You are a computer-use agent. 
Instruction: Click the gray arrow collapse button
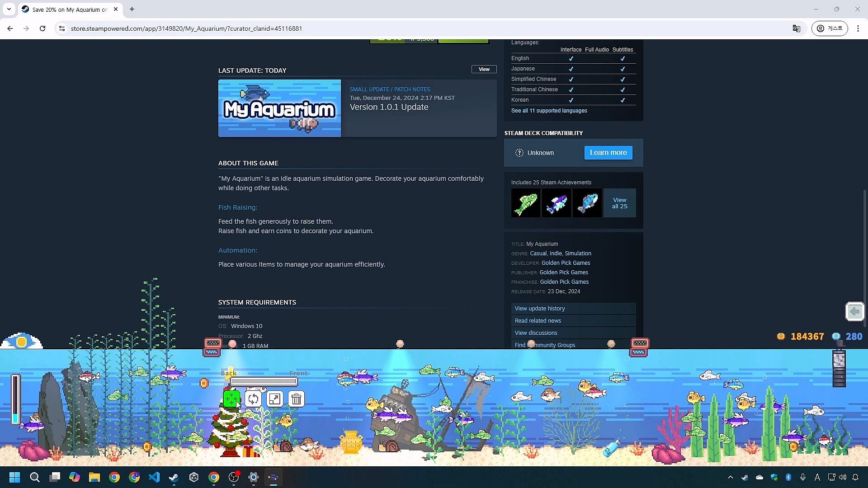coord(854,311)
